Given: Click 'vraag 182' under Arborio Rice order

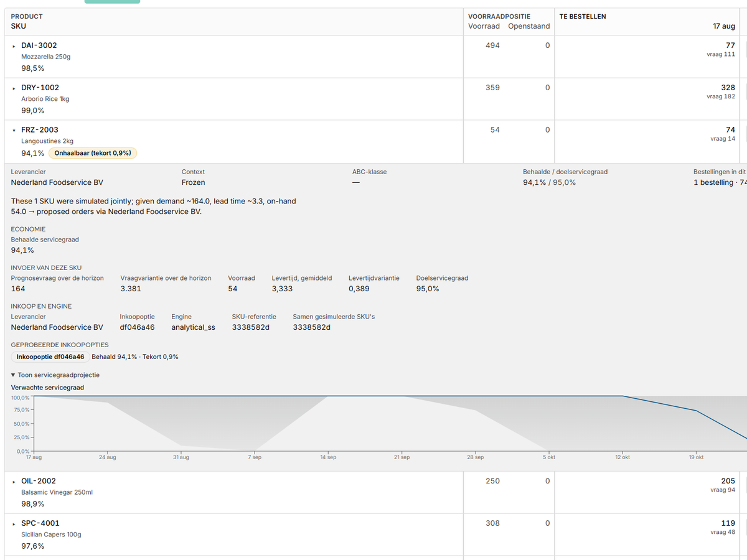Looking at the screenshot, I should point(721,97).
